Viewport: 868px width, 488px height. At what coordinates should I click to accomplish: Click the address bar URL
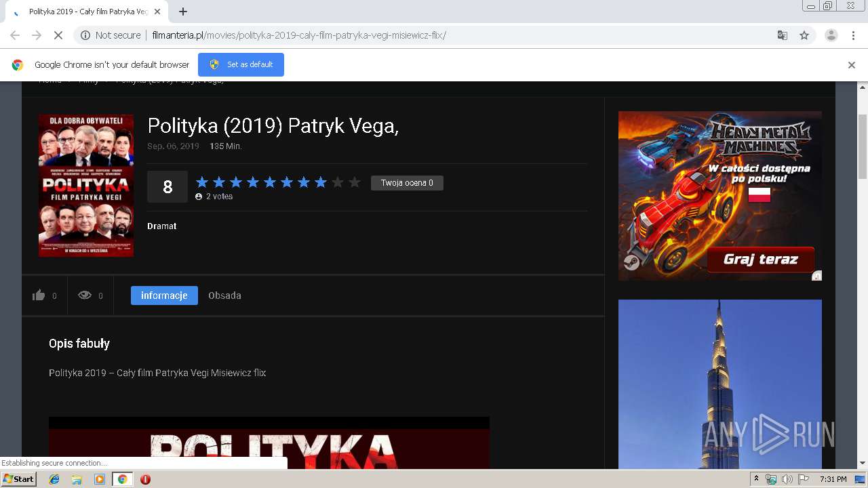[x=299, y=35]
